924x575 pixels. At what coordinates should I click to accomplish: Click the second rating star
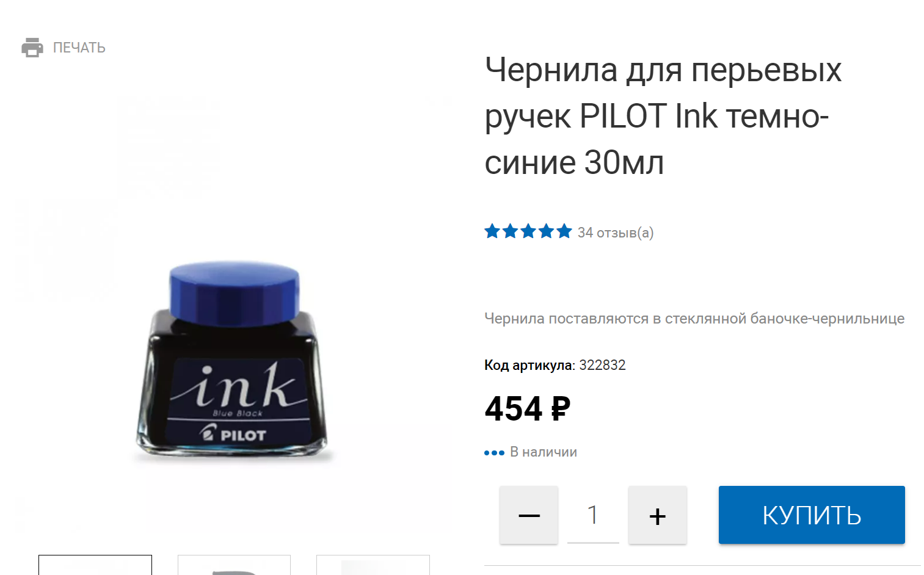(x=511, y=231)
